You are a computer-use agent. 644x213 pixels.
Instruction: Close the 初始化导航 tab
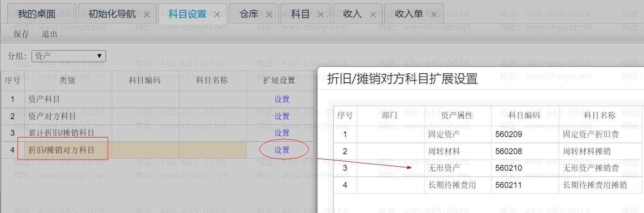pyautogui.click(x=147, y=14)
